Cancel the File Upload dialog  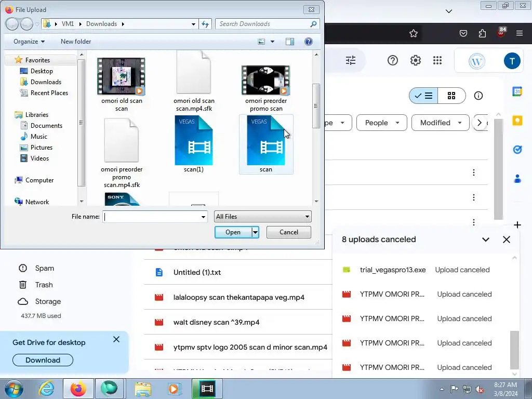(x=289, y=232)
